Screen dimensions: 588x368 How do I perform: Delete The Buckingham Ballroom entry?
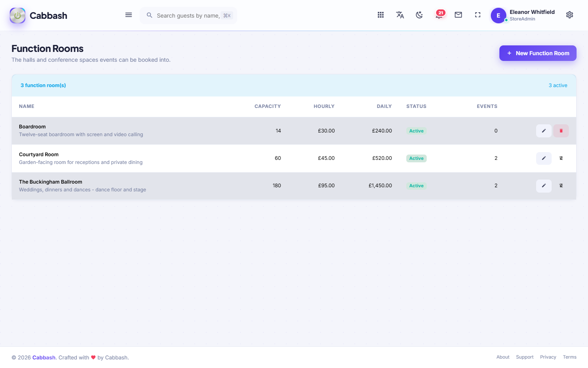tap(561, 186)
